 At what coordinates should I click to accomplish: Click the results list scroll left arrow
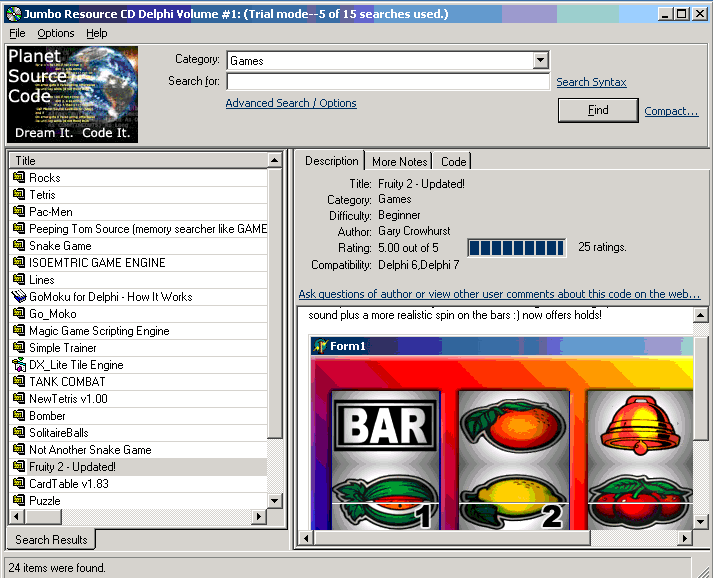pyautogui.click(x=17, y=516)
